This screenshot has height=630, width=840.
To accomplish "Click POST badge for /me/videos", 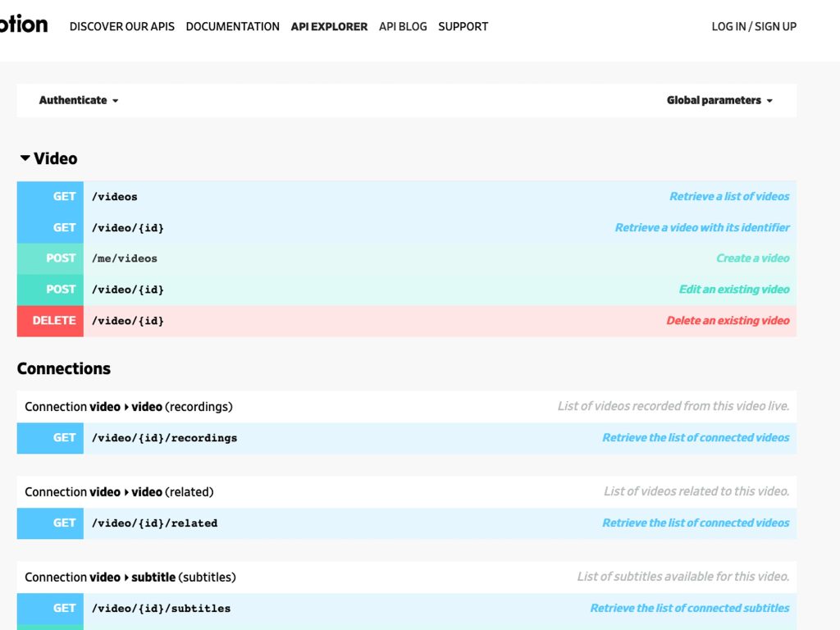I will click(50, 258).
